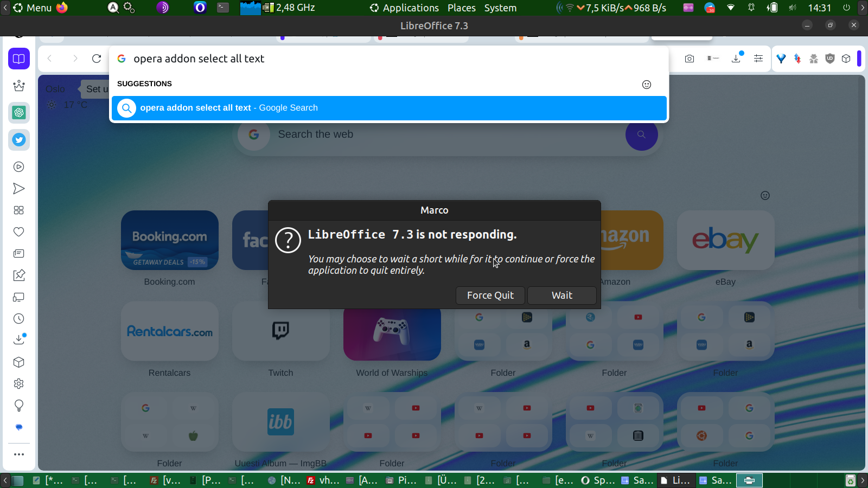868x488 pixels.
Task: Open My Flow paper-plane icon in sidebar
Action: click(x=19, y=189)
